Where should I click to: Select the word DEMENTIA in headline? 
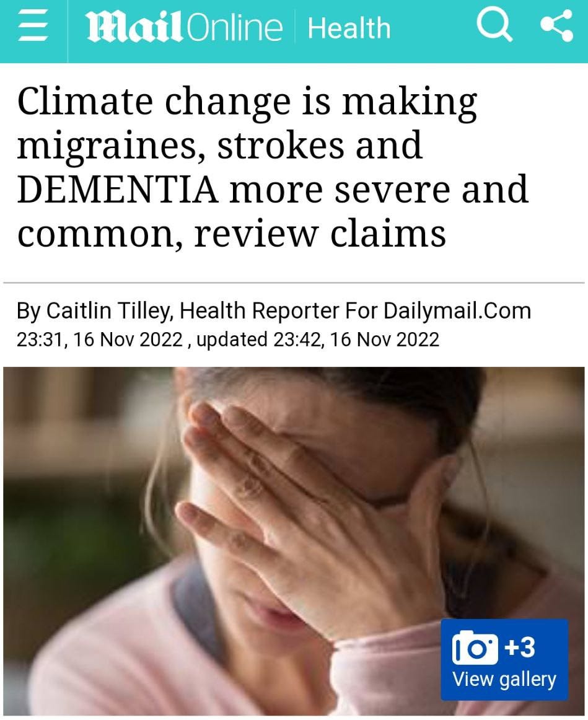point(118,189)
